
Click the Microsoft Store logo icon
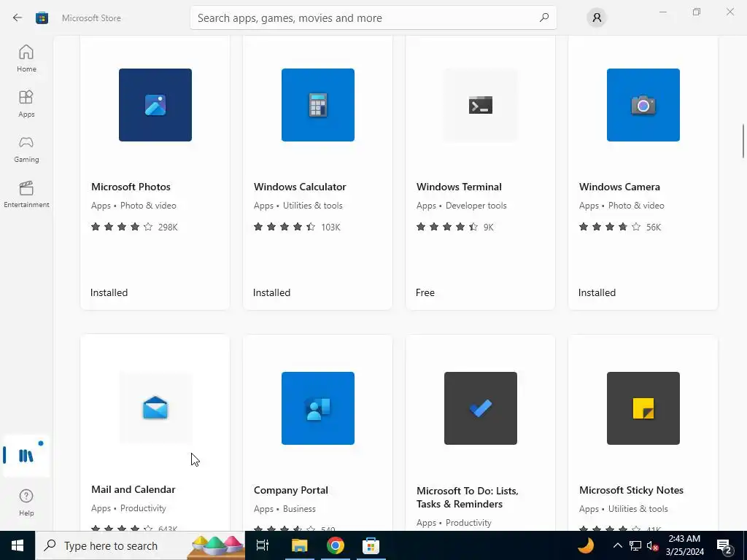[x=42, y=18]
